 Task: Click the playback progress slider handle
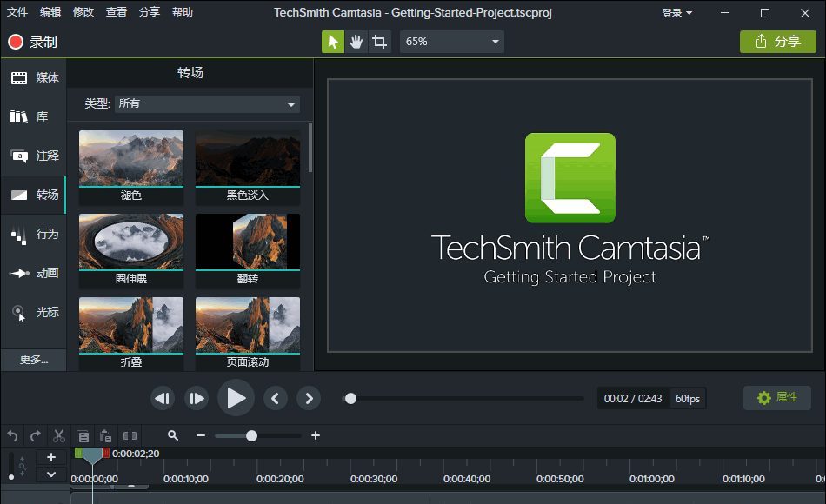pos(351,399)
